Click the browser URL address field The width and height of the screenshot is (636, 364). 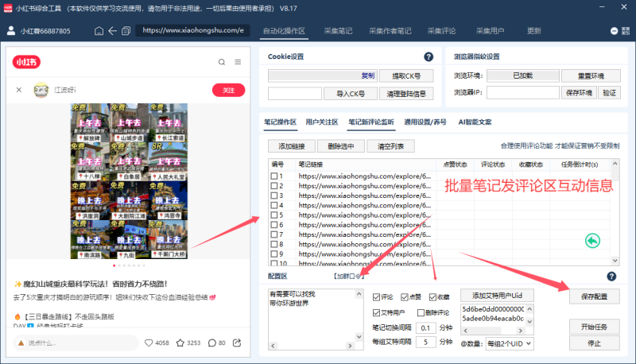click(192, 30)
